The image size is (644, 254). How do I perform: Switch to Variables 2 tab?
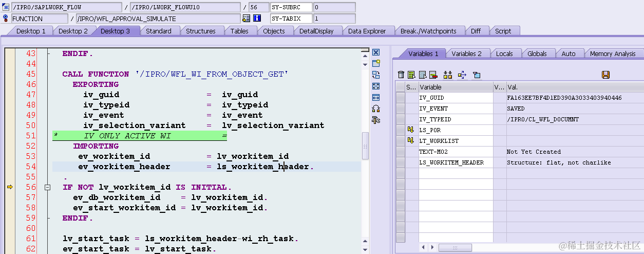pyautogui.click(x=466, y=53)
